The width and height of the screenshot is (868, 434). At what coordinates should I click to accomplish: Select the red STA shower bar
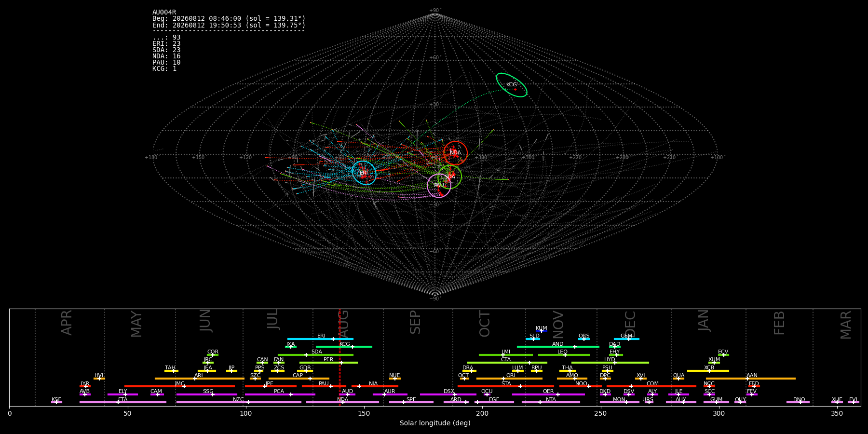(x=506, y=386)
